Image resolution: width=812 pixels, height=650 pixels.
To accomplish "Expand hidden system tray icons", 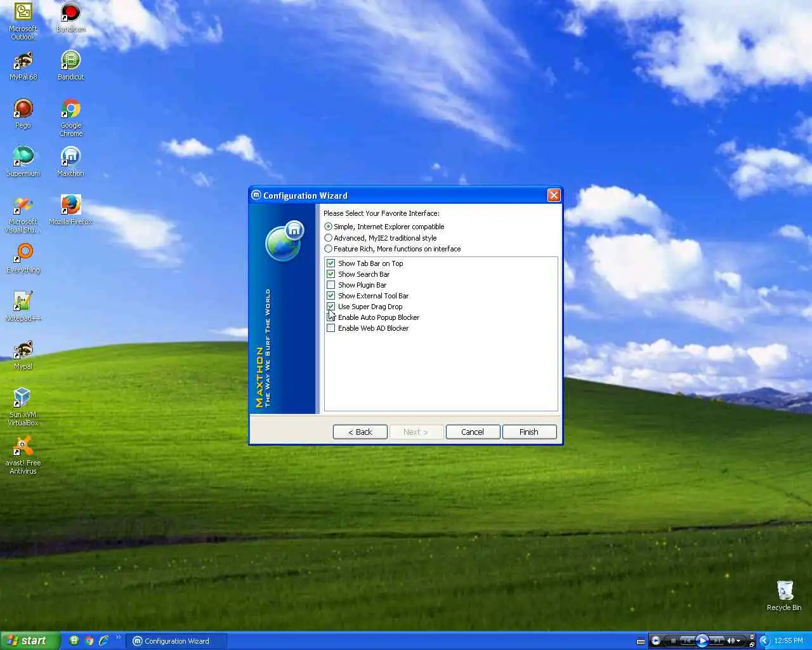I will [x=764, y=640].
